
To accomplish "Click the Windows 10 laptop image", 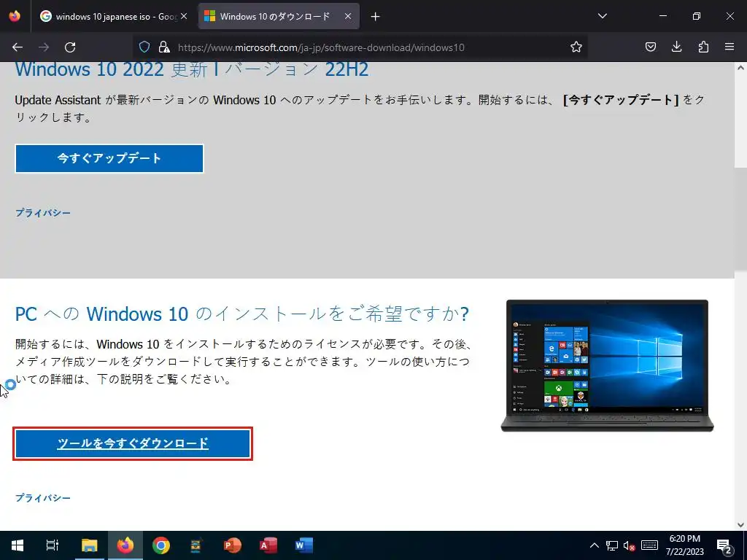I will click(608, 366).
